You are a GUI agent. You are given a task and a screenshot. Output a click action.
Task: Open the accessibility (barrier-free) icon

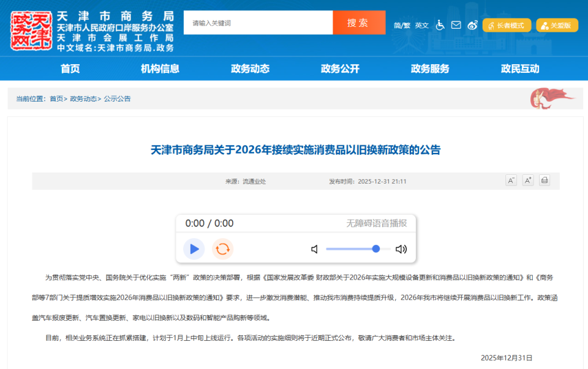pos(440,24)
